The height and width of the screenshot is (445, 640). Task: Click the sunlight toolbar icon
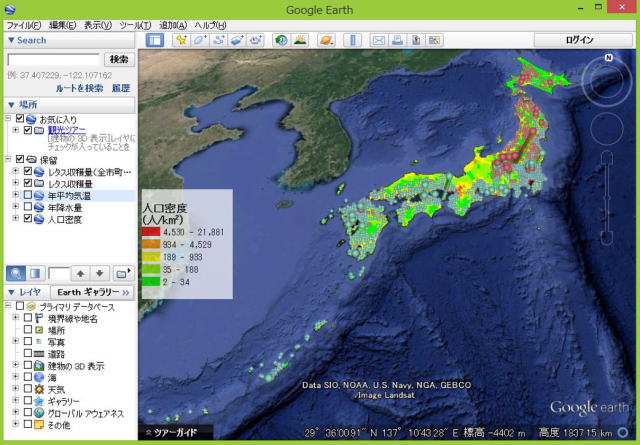pyautogui.click(x=300, y=40)
